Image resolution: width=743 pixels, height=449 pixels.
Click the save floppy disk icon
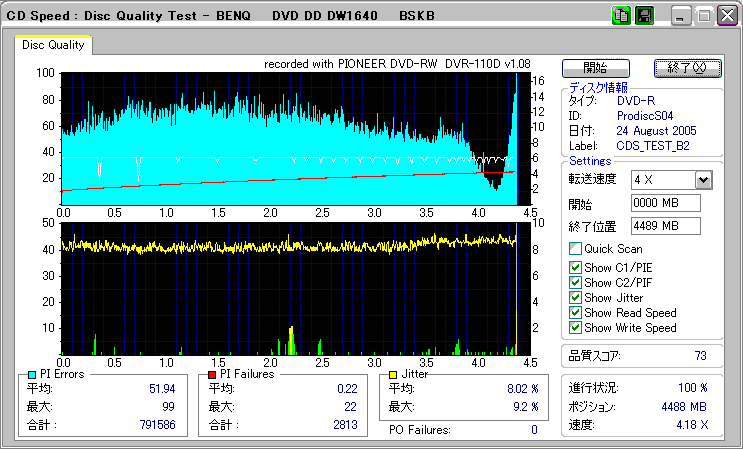[x=644, y=15]
